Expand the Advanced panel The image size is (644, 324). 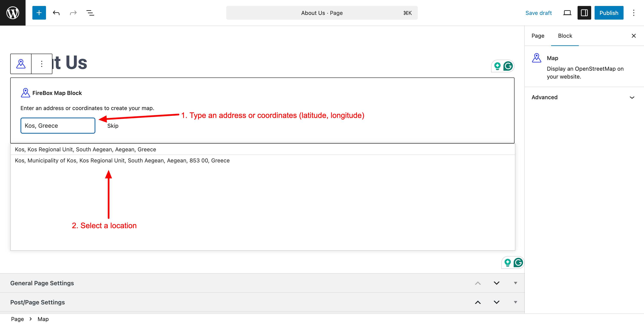tap(584, 97)
